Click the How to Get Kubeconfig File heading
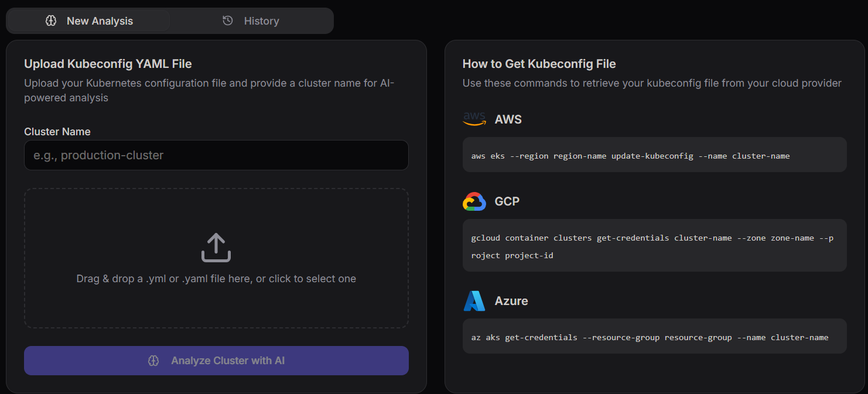This screenshot has width=868, height=394. pyautogui.click(x=539, y=64)
